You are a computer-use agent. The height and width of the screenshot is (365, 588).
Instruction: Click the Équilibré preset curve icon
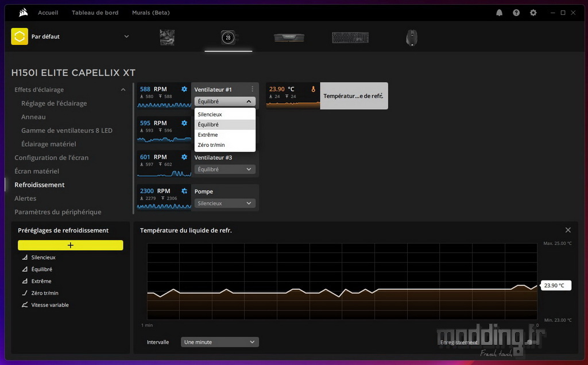(25, 269)
